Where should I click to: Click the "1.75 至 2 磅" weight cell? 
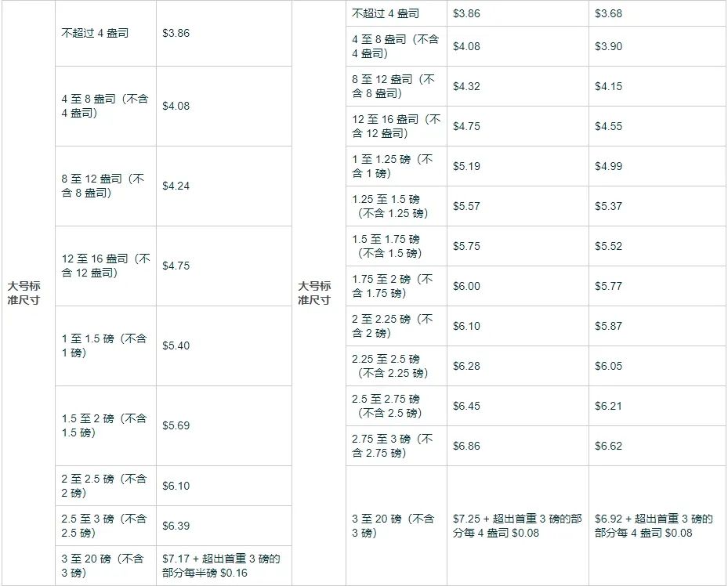coord(393,286)
